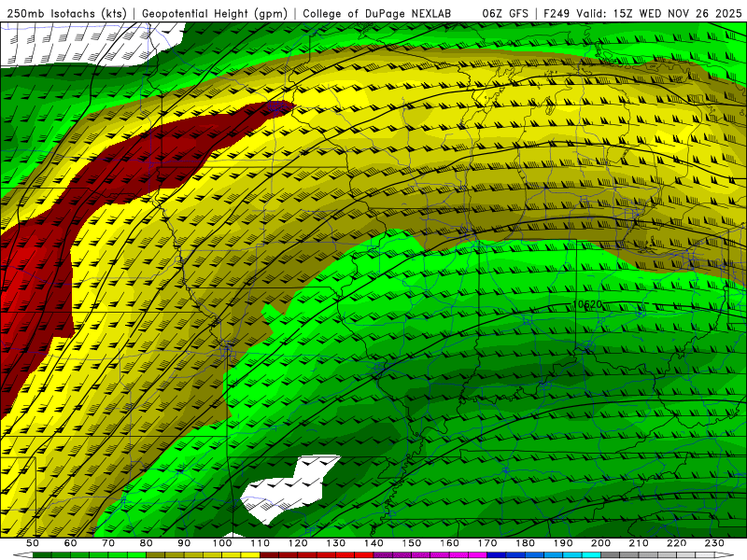Click the '210' label on the legend

tap(639, 543)
